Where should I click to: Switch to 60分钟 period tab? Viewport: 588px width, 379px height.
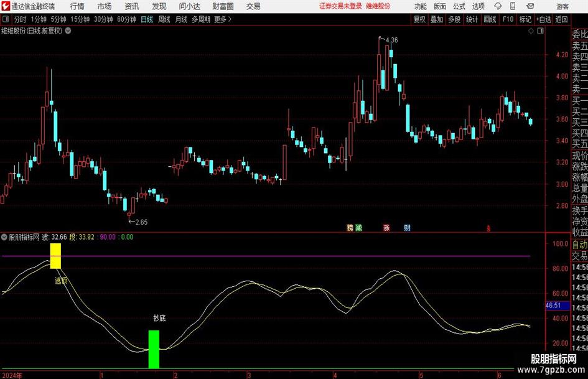point(127,19)
